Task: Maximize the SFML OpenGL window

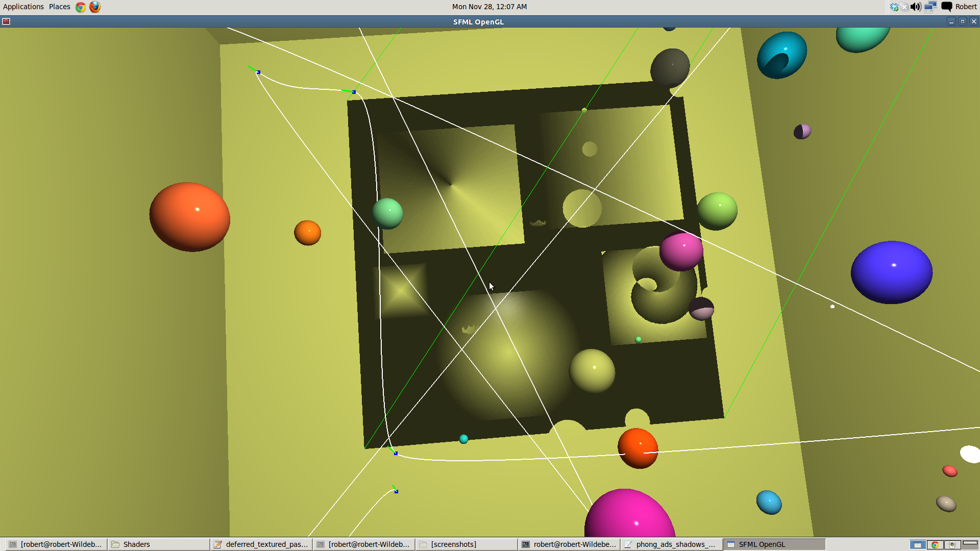Action: 963,21
